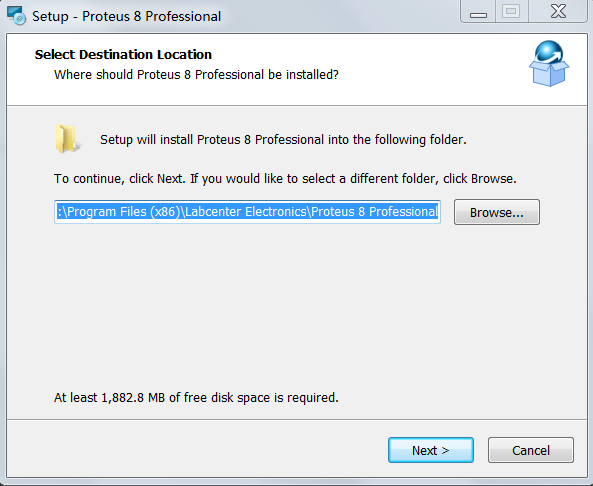Minimize the Setup window

pyautogui.click(x=478, y=12)
